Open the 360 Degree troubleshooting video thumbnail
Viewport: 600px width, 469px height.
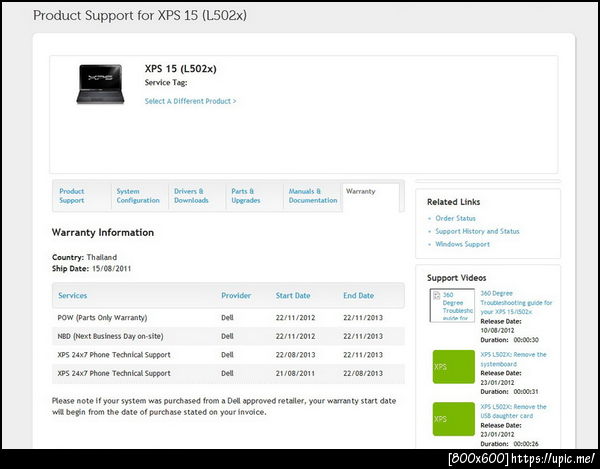point(452,305)
